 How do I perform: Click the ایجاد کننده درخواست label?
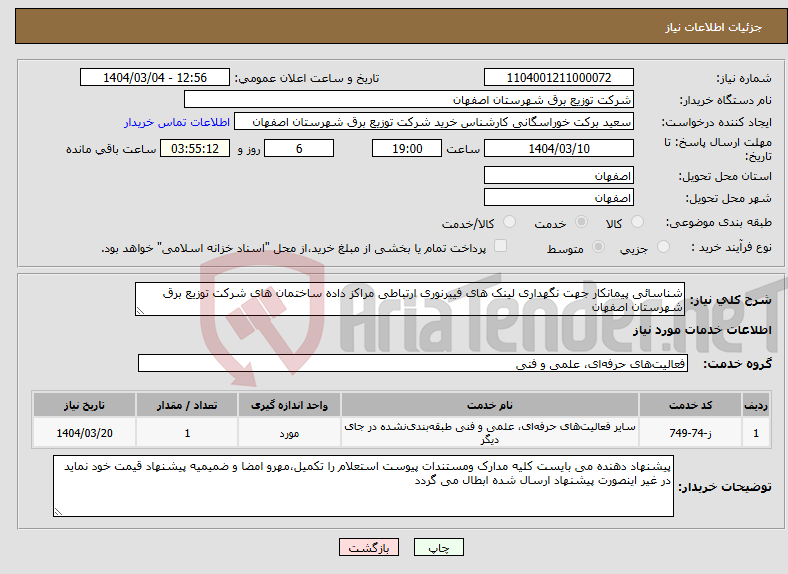pyautogui.click(x=716, y=122)
